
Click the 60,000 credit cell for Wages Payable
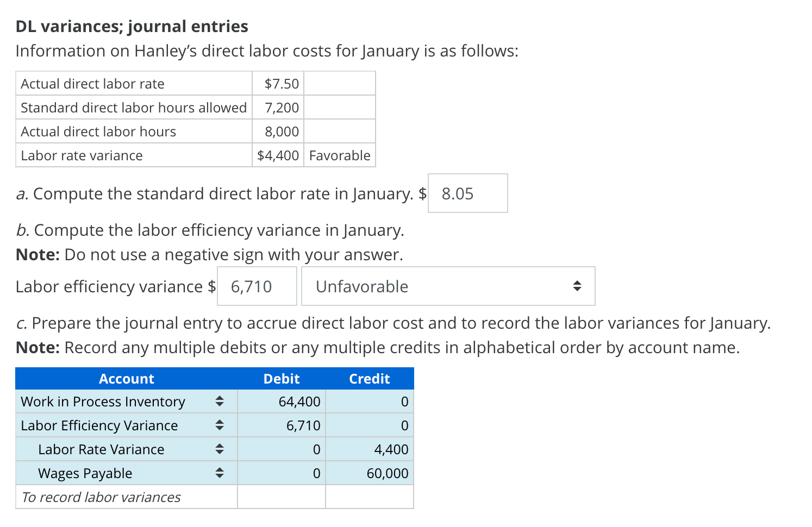(369, 473)
